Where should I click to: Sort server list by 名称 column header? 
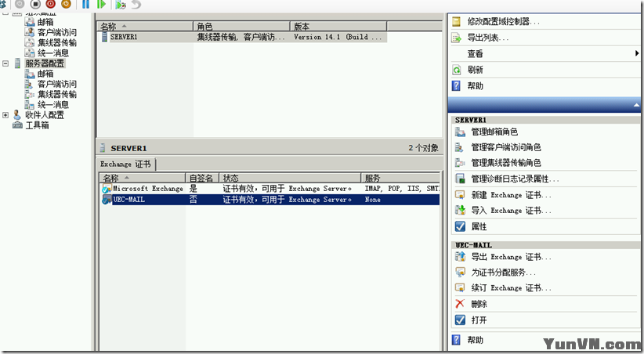click(145, 27)
